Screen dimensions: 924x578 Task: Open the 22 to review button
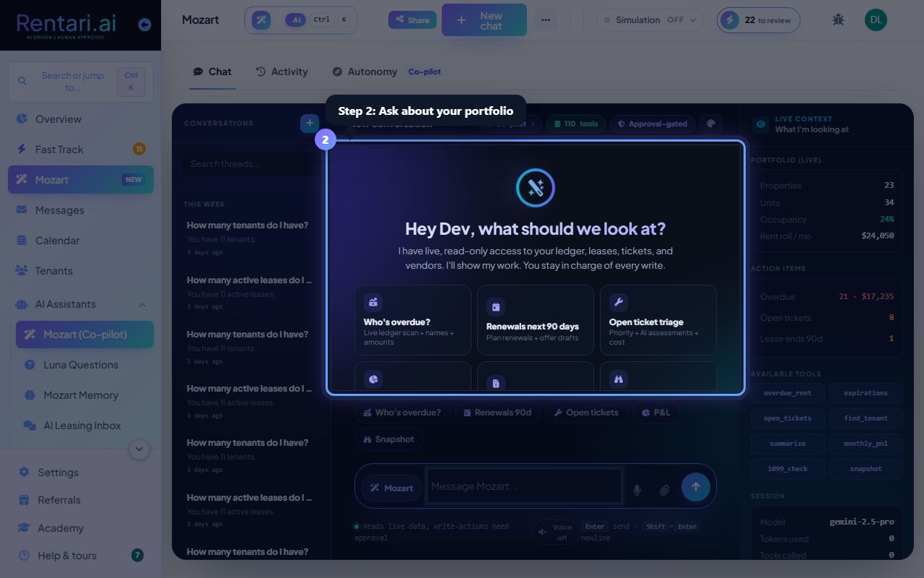(759, 20)
